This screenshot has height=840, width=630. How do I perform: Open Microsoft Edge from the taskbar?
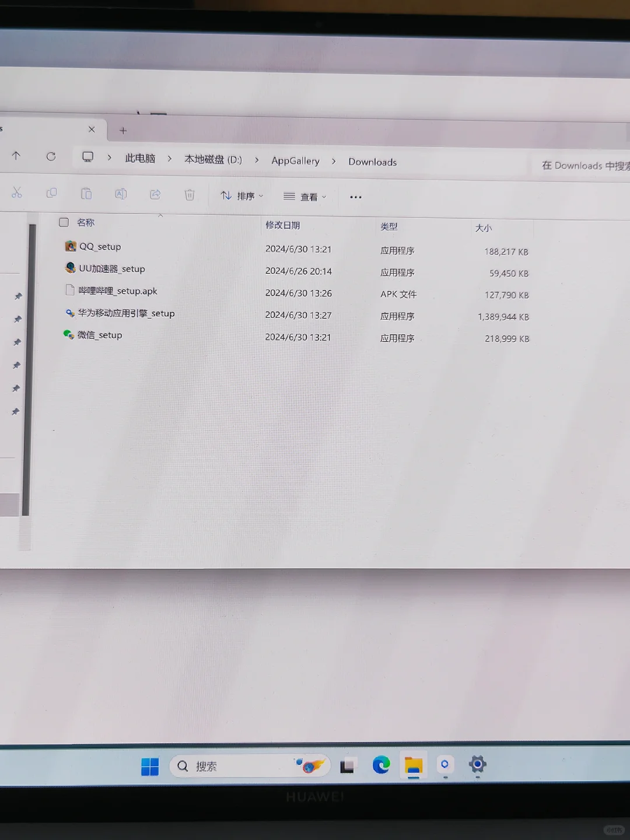click(381, 765)
